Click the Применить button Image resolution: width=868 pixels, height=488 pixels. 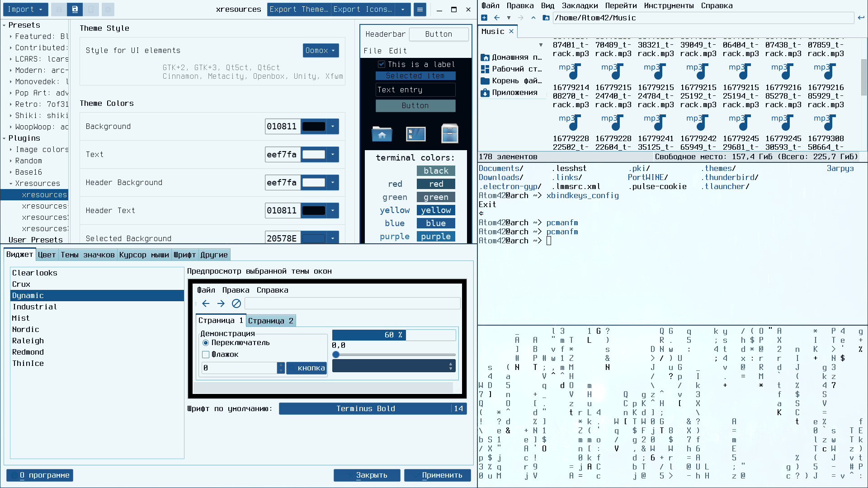pyautogui.click(x=438, y=475)
